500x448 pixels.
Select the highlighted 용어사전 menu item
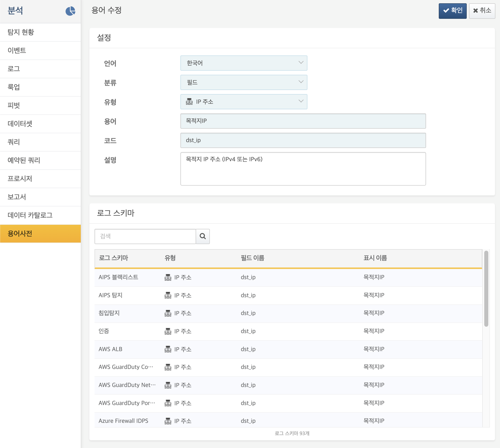point(40,234)
